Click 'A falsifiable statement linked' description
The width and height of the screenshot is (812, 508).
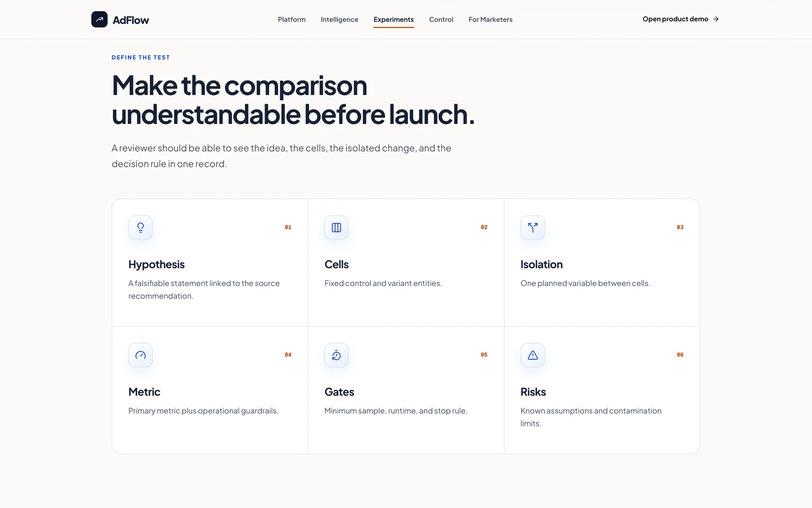[x=204, y=290]
